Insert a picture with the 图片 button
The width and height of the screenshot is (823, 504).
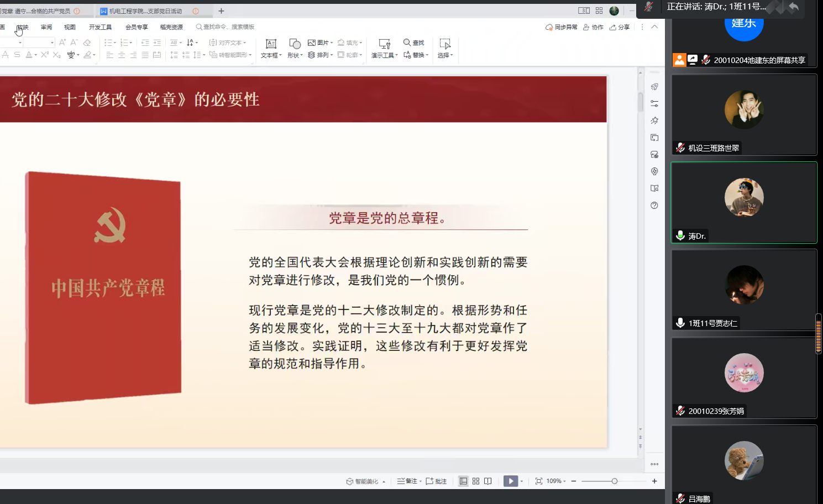(x=320, y=43)
